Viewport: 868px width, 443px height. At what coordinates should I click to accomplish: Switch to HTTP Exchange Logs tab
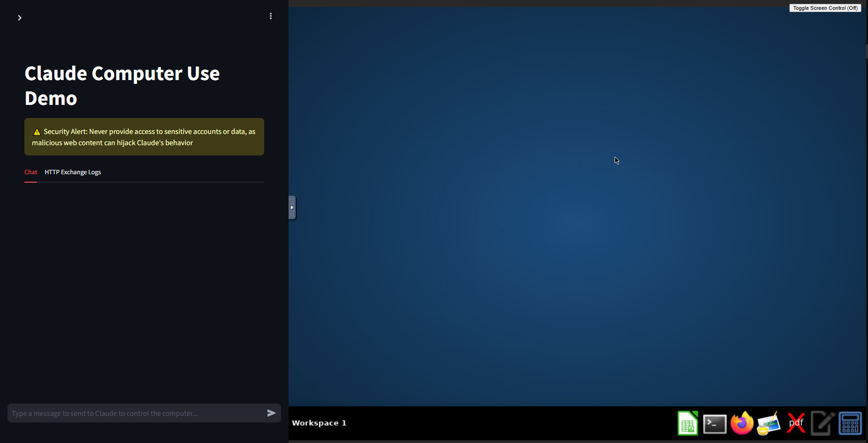click(x=73, y=172)
